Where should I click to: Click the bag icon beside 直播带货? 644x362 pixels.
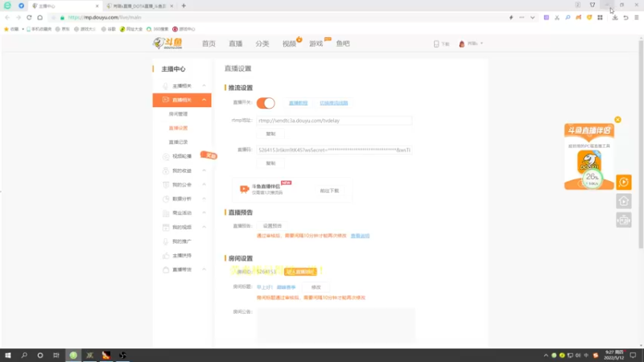pos(166,269)
